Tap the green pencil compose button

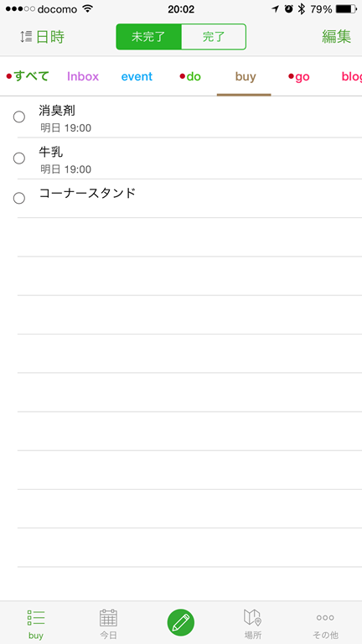point(181,623)
